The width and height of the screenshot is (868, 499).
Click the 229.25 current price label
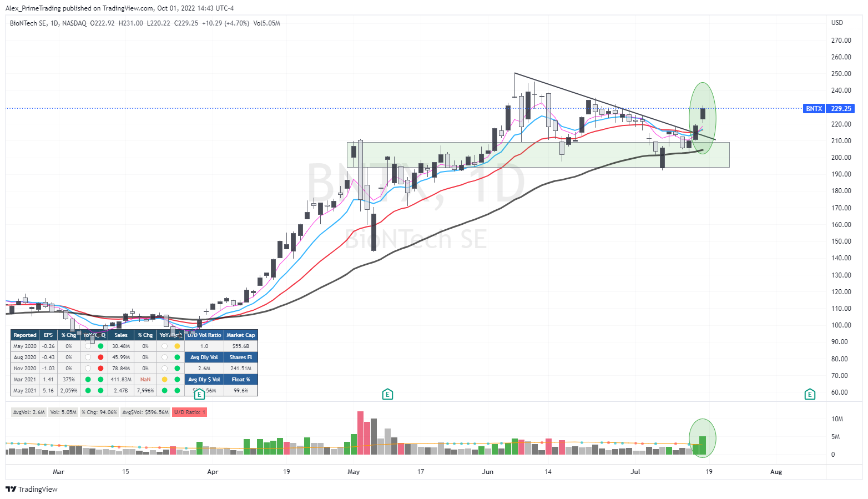click(841, 109)
